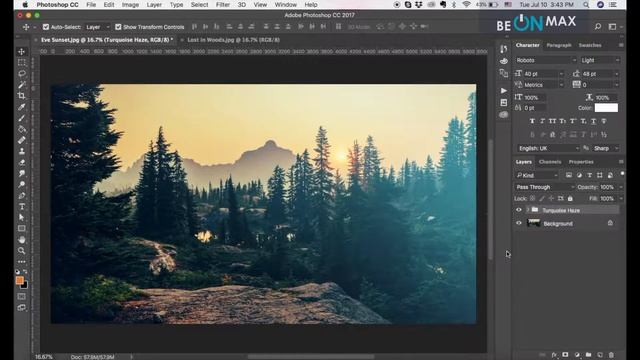Open the Metrics kerning dropdown
Viewport: 640px width, 360px height.
pos(544,85)
